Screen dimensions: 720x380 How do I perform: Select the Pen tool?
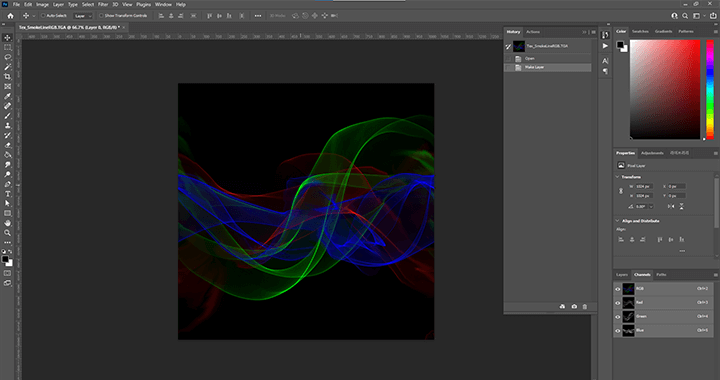tap(7, 184)
